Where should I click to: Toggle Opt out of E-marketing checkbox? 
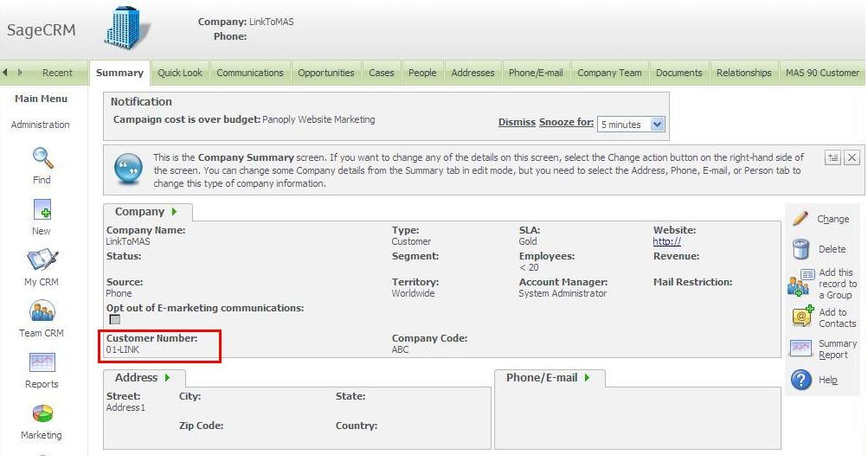coord(114,319)
